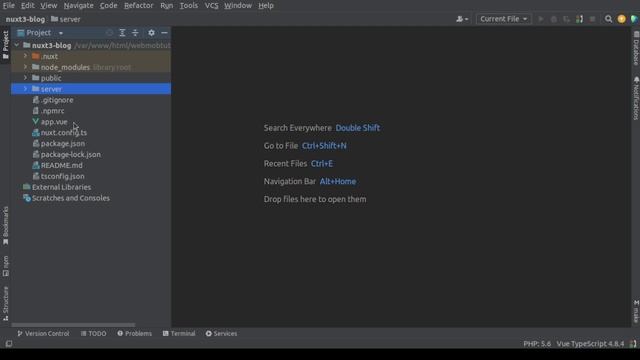Open the Navigate menu
This screenshot has width=640, height=360.
click(x=78, y=6)
